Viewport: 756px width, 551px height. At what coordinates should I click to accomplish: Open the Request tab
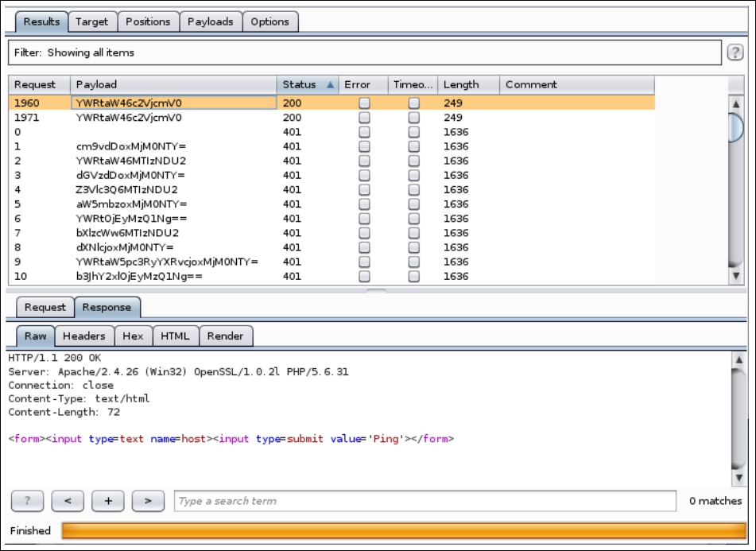(45, 307)
